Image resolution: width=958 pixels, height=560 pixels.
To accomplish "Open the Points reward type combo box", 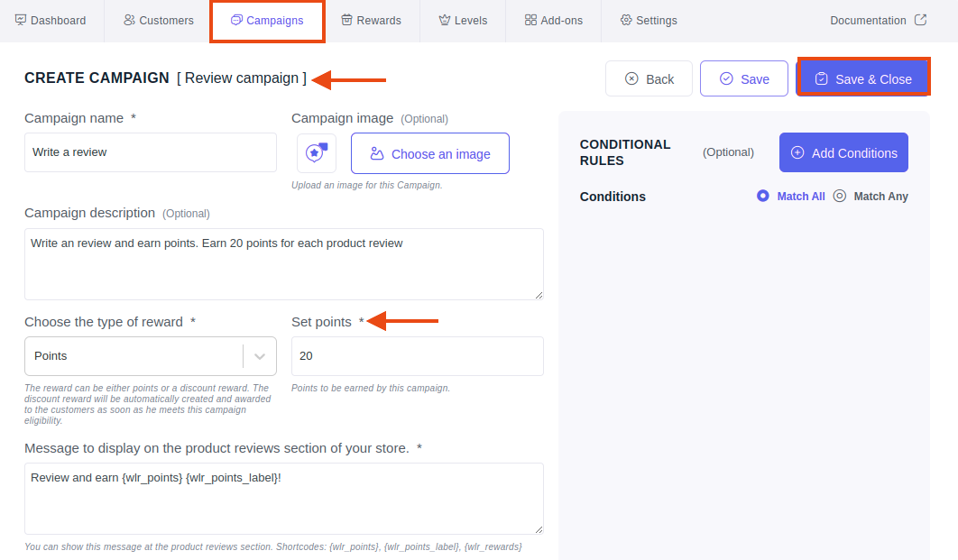I will pyautogui.click(x=151, y=356).
